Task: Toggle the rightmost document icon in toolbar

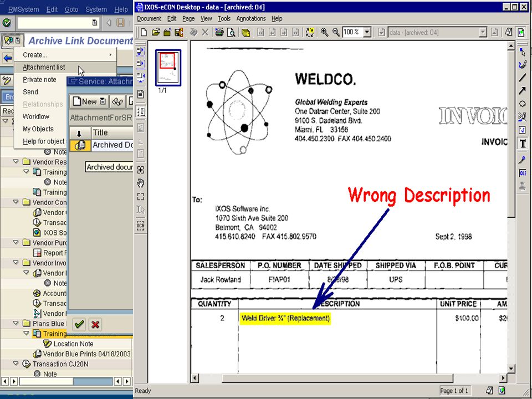Action: click(x=521, y=32)
